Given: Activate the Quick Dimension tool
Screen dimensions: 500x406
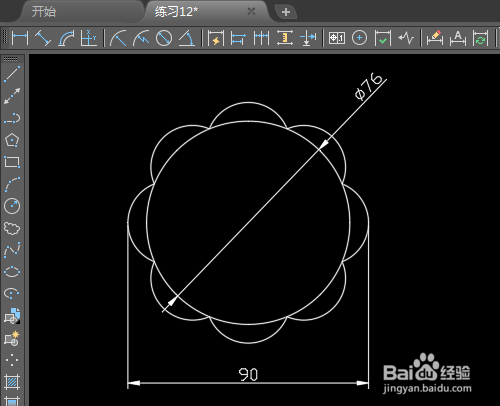Looking at the screenshot, I should point(216,38).
